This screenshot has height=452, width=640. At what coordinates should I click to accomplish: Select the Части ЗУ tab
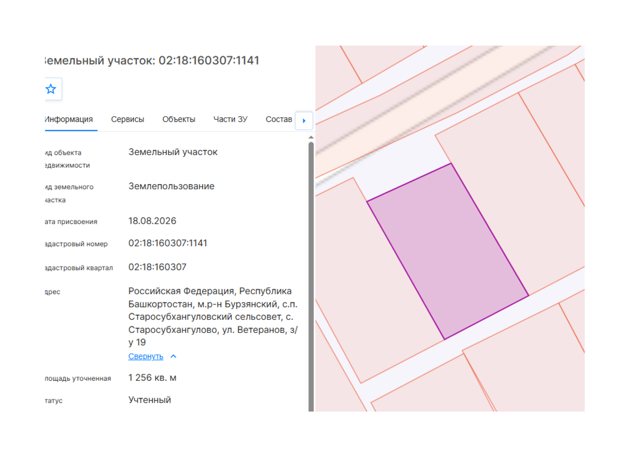[230, 119]
